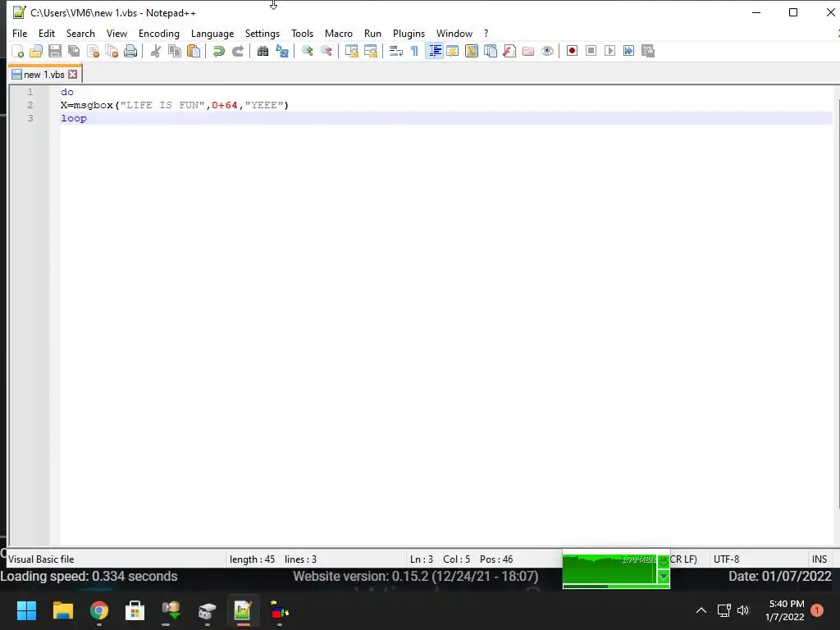Open Google Chrome from the taskbar
This screenshot has width=840, height=630.
coord(99,610)
